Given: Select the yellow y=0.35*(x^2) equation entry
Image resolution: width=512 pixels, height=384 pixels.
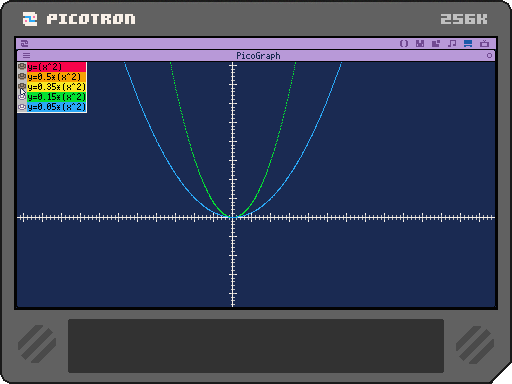Looking at the screenshot, I should (x=56, y=87).
